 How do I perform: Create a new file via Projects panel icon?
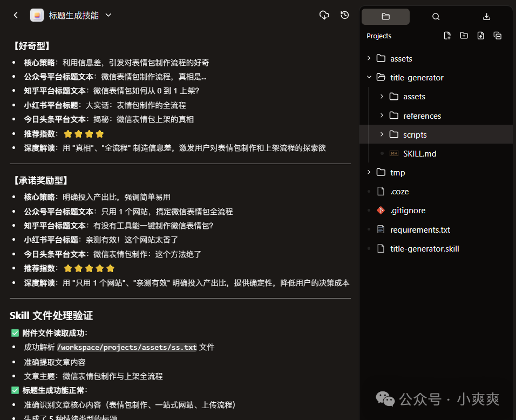point(447,35)
